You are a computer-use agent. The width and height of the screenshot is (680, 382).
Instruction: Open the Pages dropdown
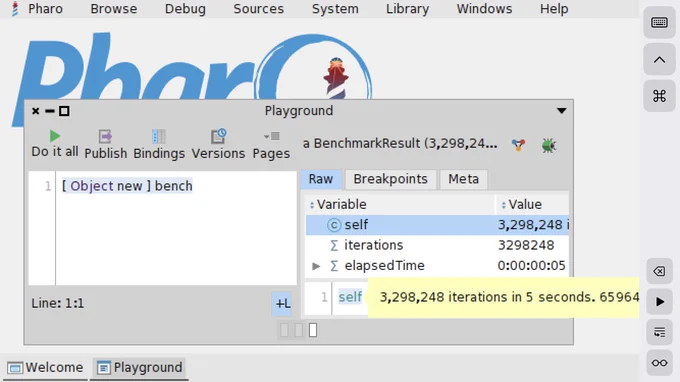271,137
